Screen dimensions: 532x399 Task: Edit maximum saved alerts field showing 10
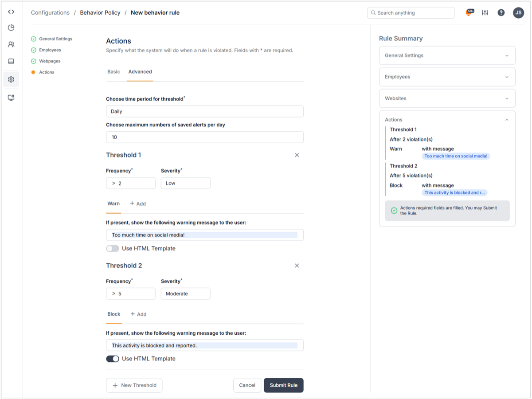pos(205,137)
